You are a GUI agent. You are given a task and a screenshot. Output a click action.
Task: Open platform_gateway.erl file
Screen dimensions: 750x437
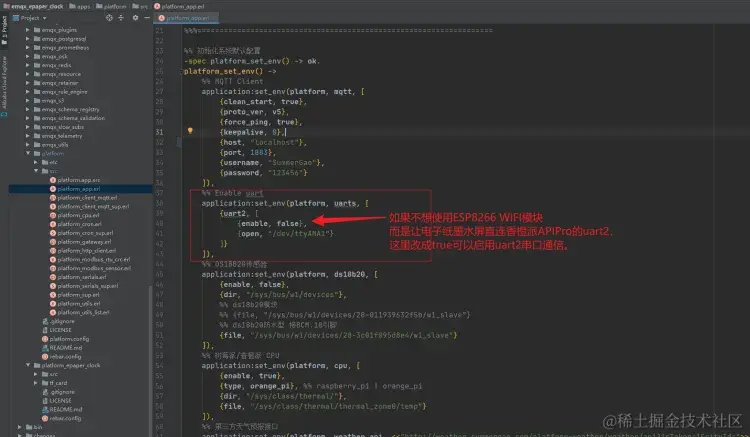[84, 241]
